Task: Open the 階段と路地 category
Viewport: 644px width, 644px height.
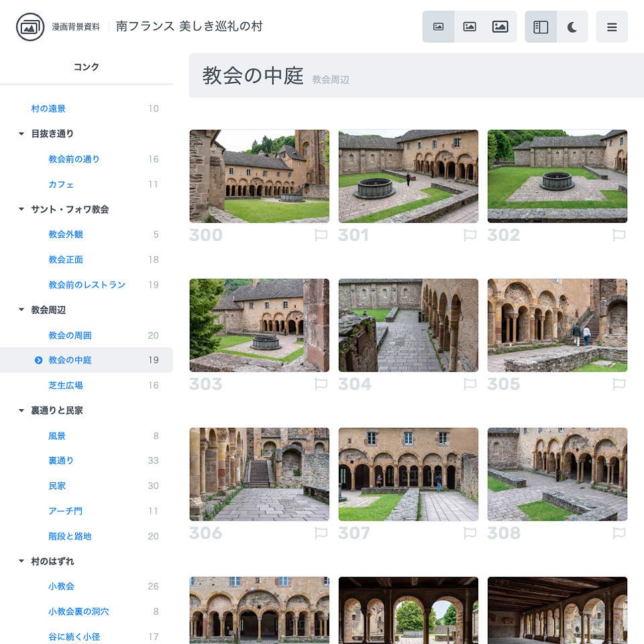Action: click(70, 536)
